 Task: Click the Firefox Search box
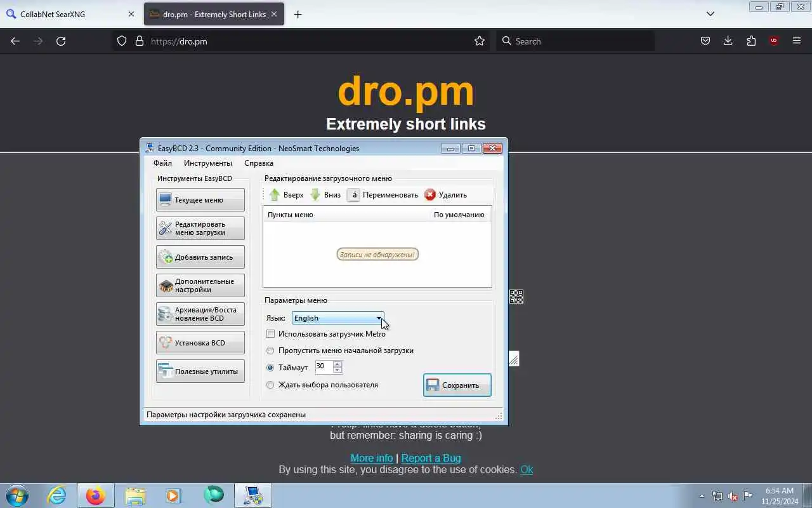[575, 41]
